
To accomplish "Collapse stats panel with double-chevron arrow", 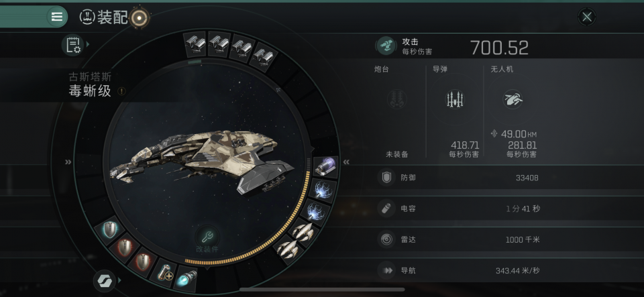I will click(x=346, y=162).
